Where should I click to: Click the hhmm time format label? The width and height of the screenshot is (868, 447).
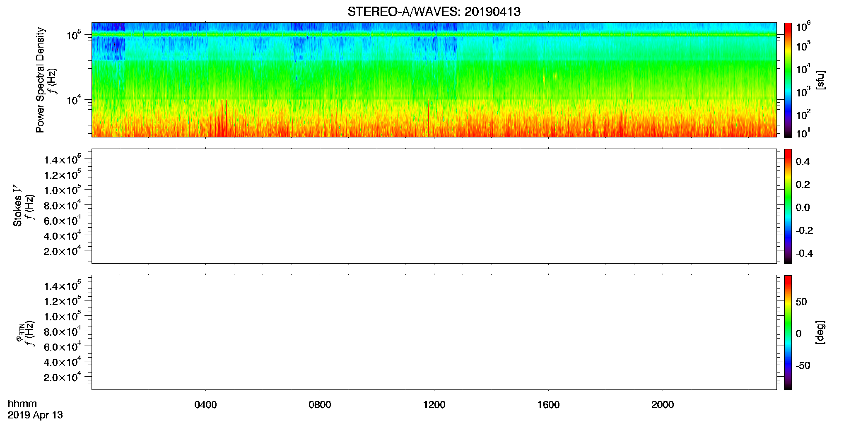pos(22,404)
